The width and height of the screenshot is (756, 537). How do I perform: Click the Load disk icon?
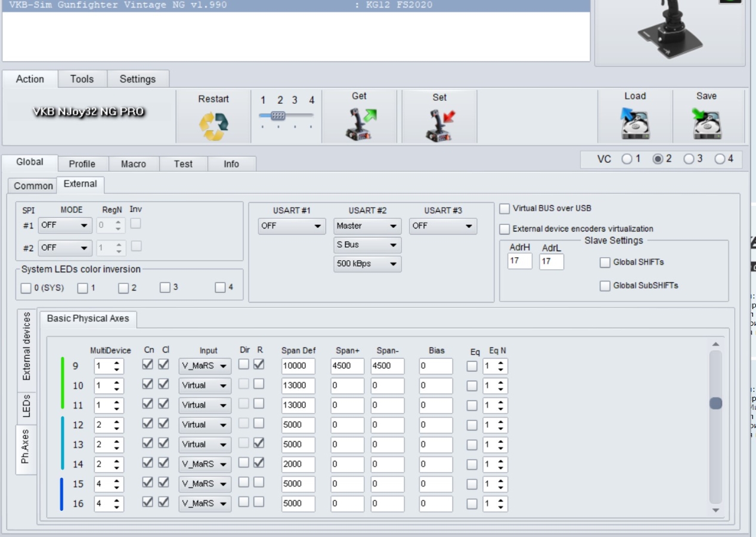(x=634, y=124)
